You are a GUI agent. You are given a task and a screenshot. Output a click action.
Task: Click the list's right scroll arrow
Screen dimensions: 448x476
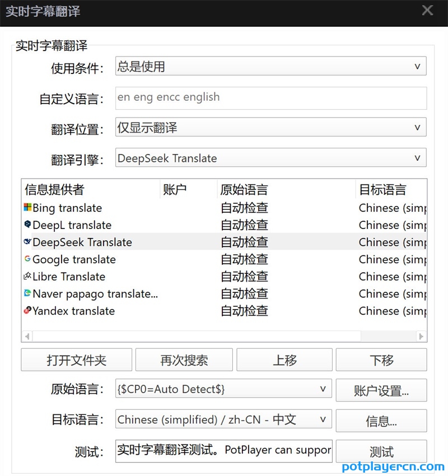coord(421,337)
